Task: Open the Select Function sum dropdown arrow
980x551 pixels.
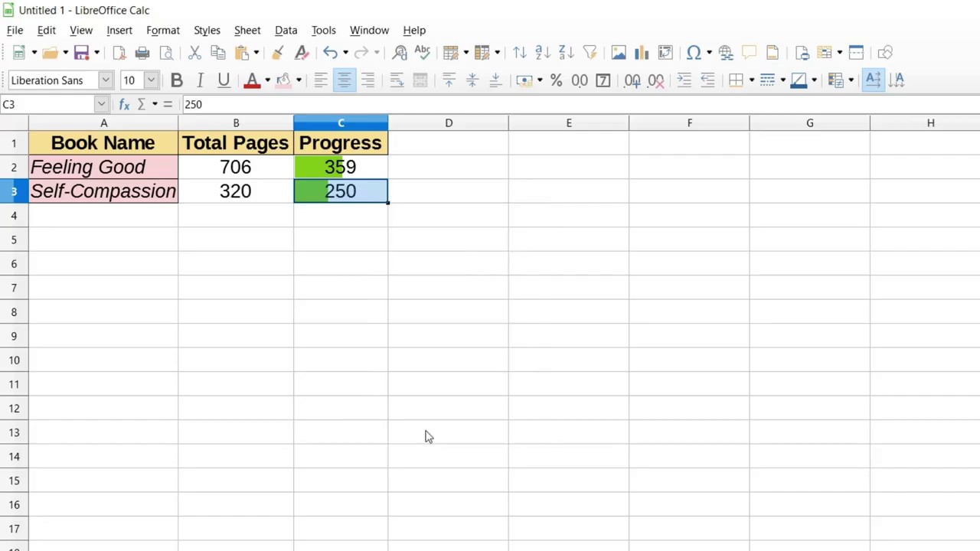Action: pos(155,104)
